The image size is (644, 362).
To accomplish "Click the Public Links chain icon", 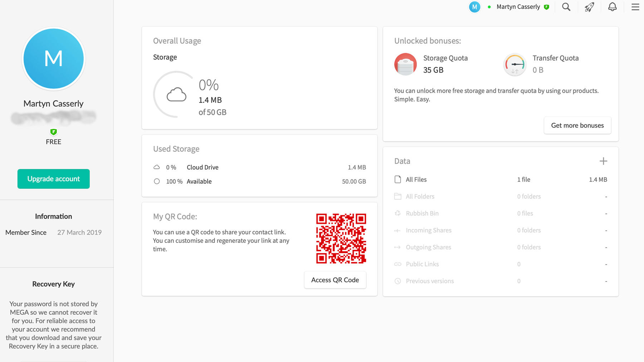I will point(397,264).
